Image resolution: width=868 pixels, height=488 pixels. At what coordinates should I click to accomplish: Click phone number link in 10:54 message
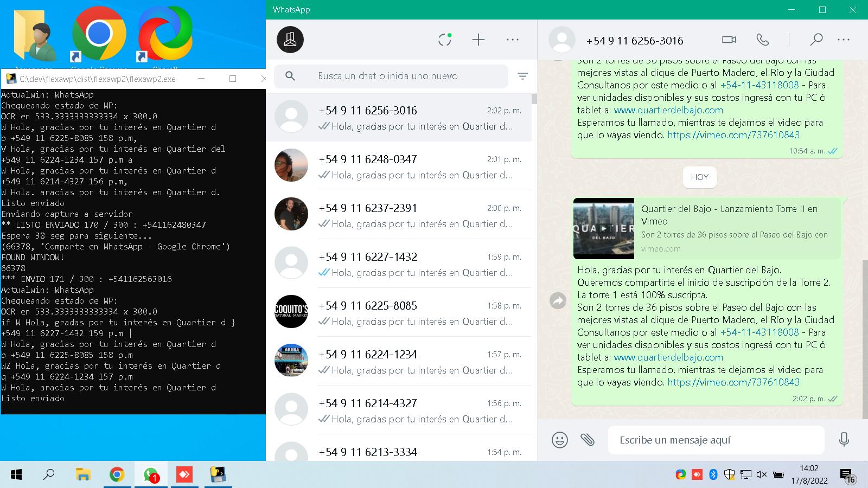pyautogui.click(x=759, y=85)
